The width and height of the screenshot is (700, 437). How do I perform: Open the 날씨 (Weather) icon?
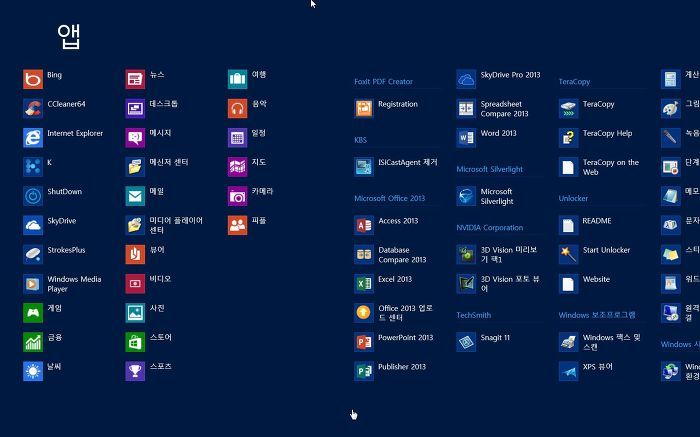33,371
